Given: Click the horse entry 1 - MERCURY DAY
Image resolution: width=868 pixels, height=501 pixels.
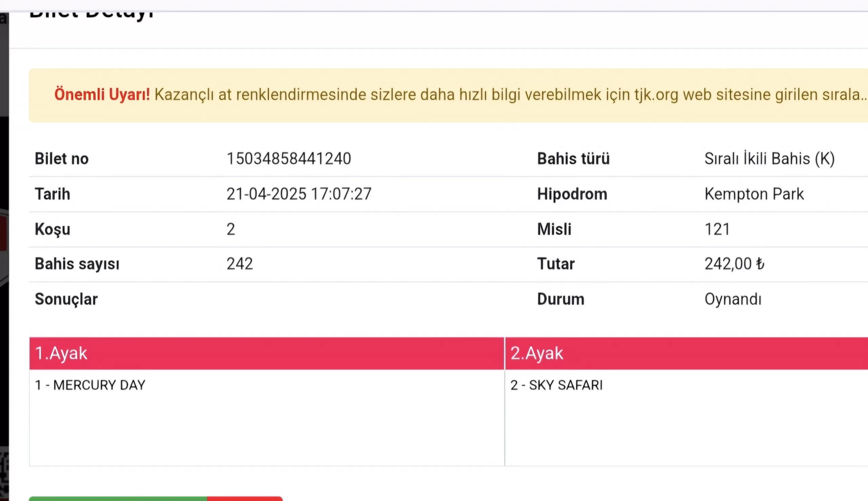Looking at the screenshot, I should tap(90, 385).
